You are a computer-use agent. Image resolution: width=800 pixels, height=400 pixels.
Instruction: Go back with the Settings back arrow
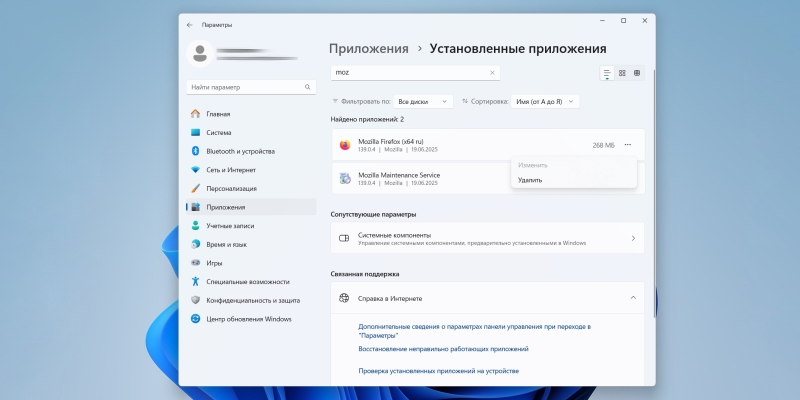point(190,25)
